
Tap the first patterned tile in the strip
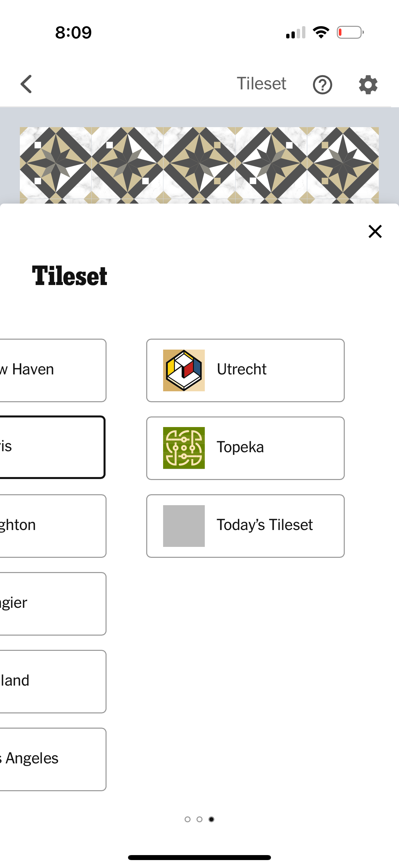point(56,164)
